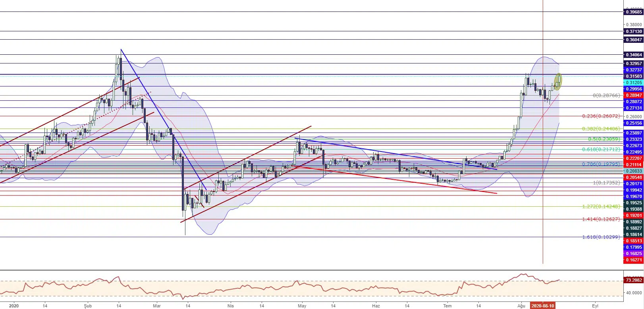This screenshot has width=644, height=309.
Task: Select the Şub month label on time axis
Action: click(88, 306)
